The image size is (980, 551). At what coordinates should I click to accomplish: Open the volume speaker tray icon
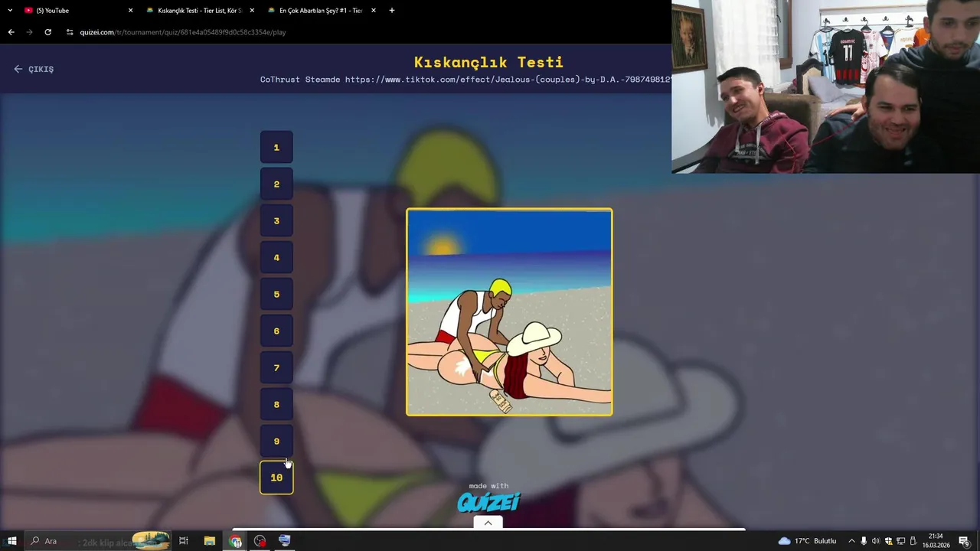(x=876, y=541)
